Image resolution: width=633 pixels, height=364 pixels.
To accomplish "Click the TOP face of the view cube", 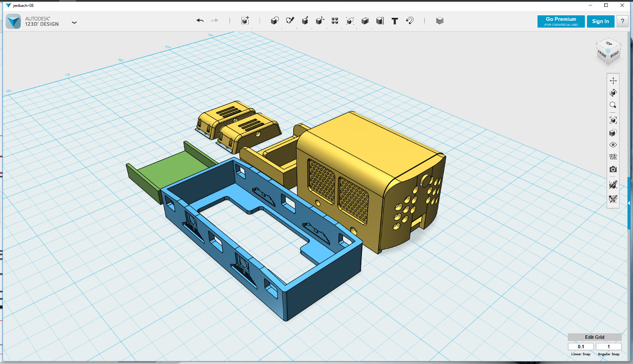I will [x=609, y=45].
